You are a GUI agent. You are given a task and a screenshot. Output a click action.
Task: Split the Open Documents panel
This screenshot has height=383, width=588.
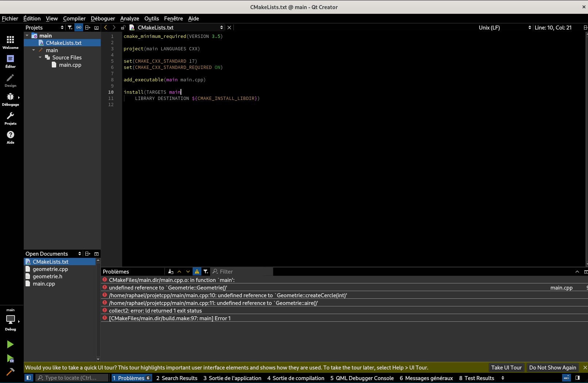[88, 254]
